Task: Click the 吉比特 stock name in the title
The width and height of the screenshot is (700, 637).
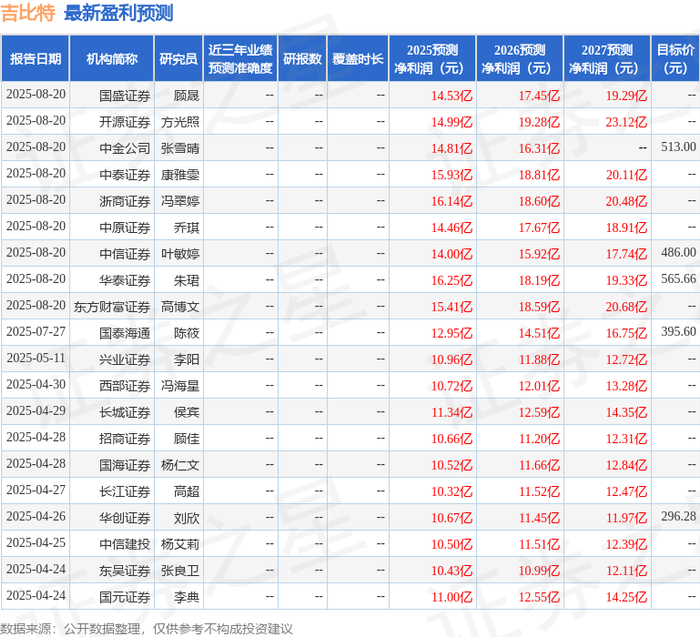Action: pyautogui.click(x=28, y=13)
